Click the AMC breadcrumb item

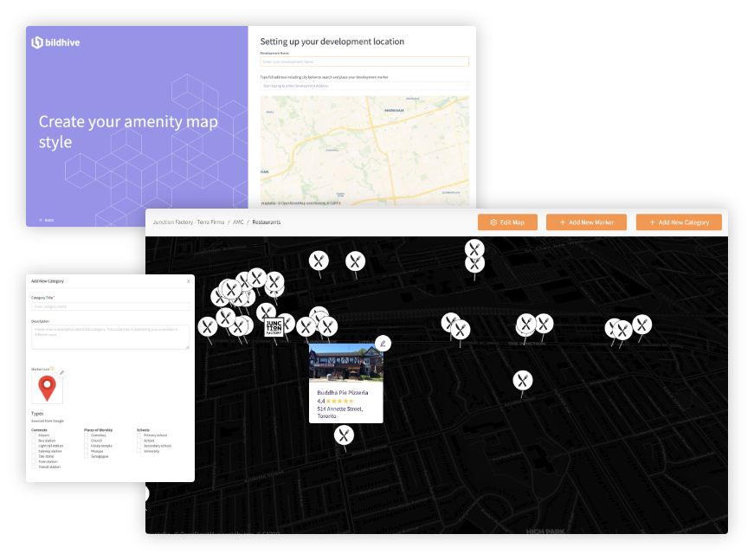click(237, 222)
